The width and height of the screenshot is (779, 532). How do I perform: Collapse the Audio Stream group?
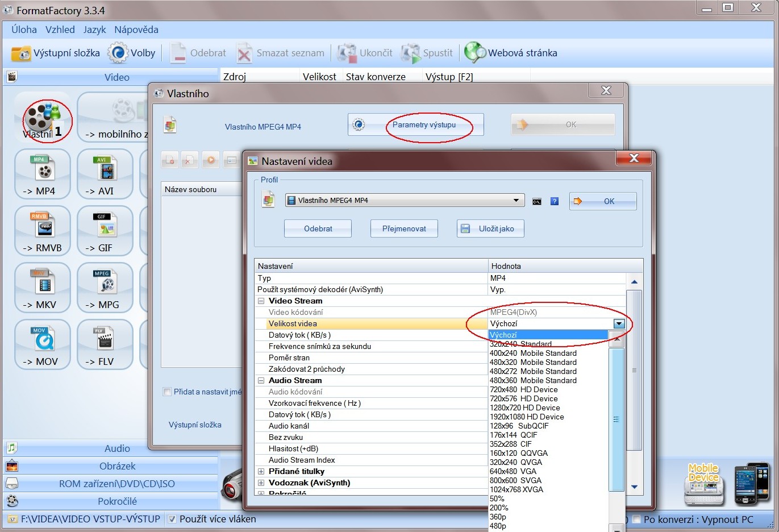coord(261,381)
